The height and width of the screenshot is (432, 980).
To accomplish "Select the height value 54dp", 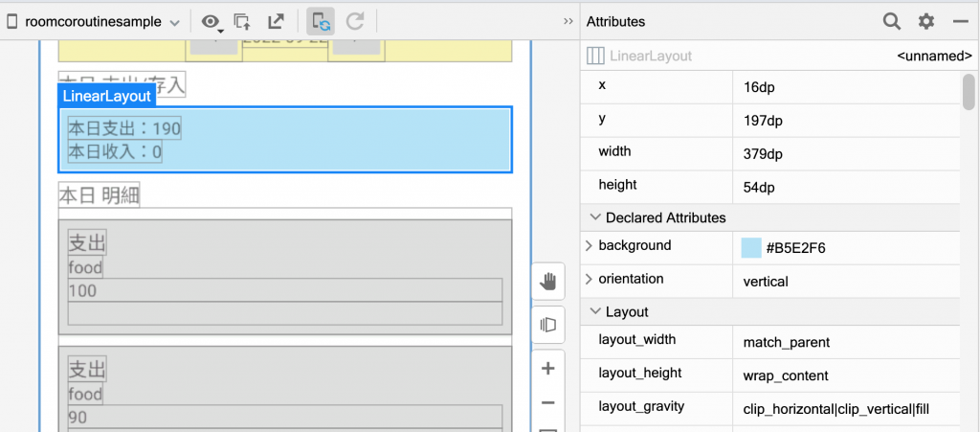I will (759, 187).
